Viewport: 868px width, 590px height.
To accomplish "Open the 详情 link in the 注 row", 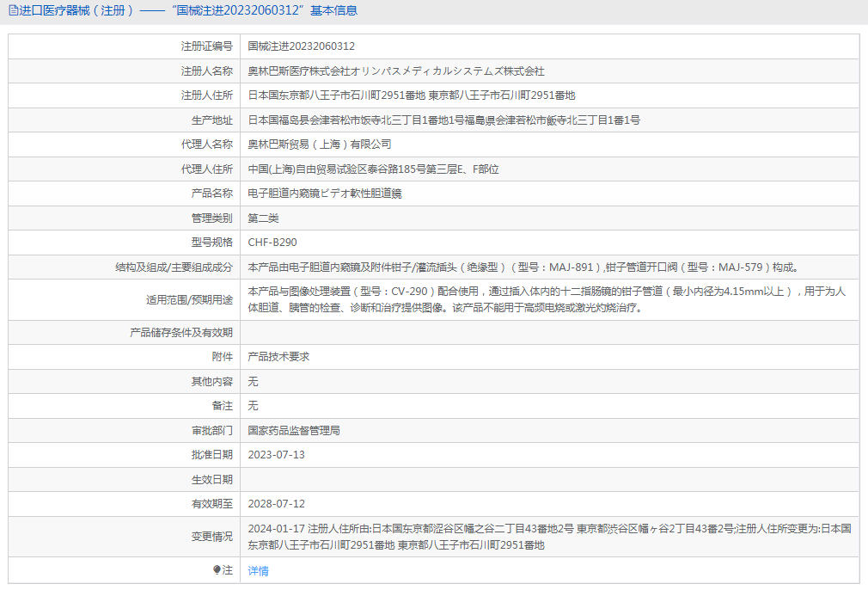I will pyautogui.click(x=258, y=570).
